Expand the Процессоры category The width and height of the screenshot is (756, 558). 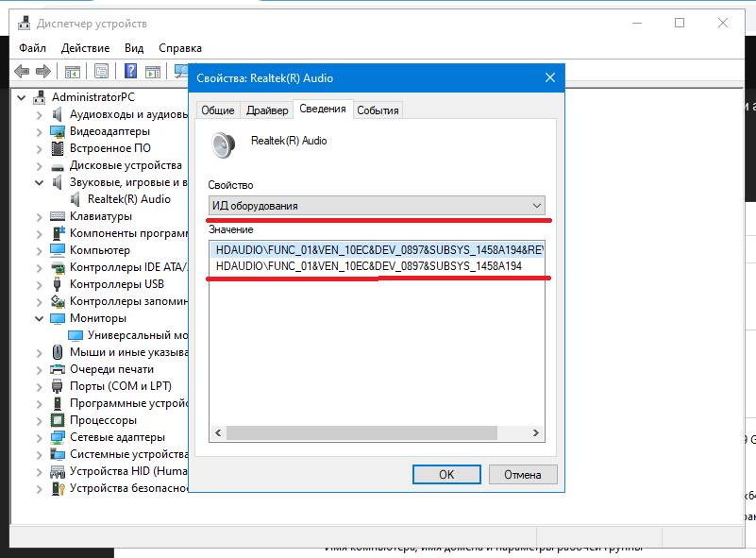coord(39,421)
